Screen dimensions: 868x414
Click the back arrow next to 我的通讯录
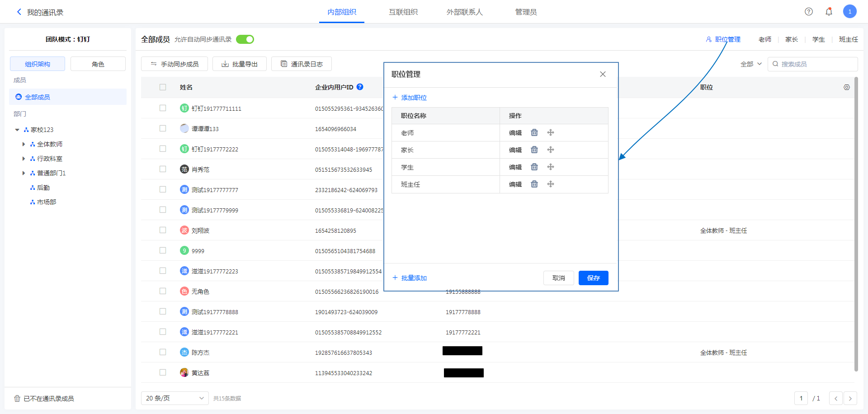click(x=19, y=12)
